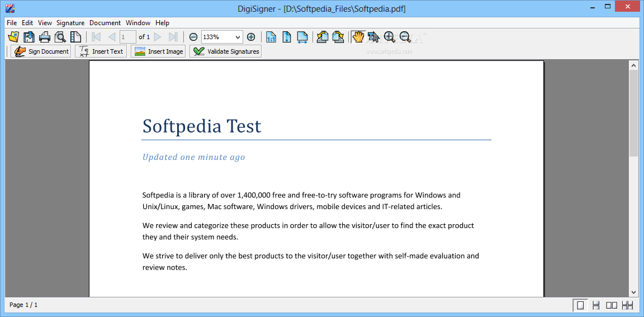Image resolution: width=644 pixels, height=317 pixels.
Task: Rotate the page counter-clockwise
Action: pyautogui.click(x=323, y=37)
